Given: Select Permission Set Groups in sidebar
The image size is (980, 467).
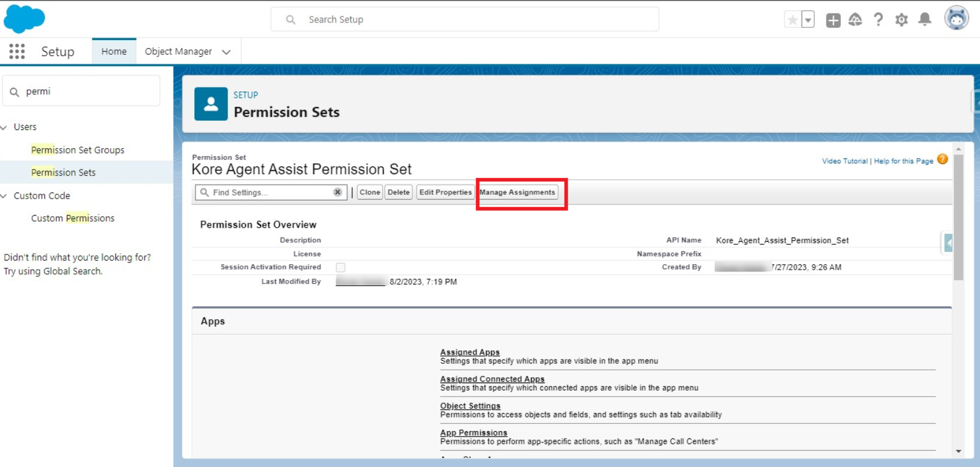Looking at the screenshot, I should click(x=78, y=150).
